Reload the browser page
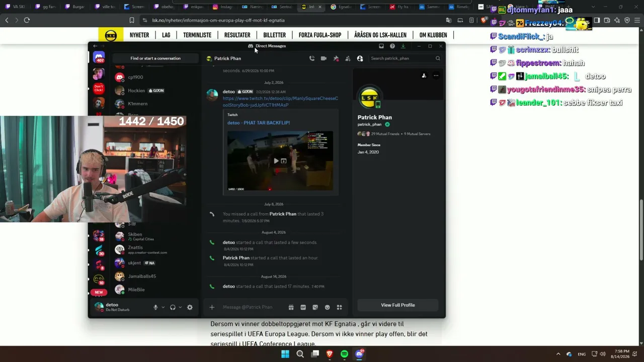Screen dimensions: 644x362 click(27, 20)
